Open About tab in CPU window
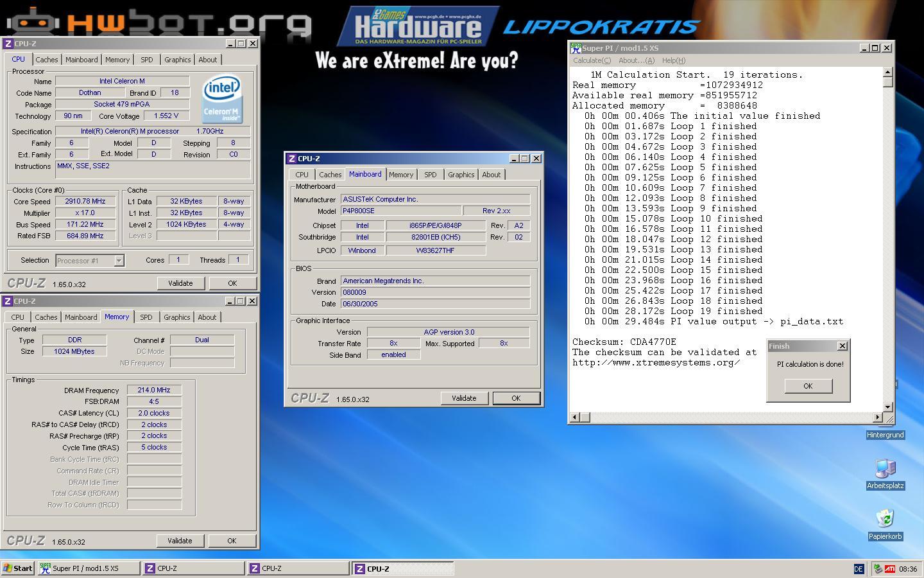 (207, 60)
